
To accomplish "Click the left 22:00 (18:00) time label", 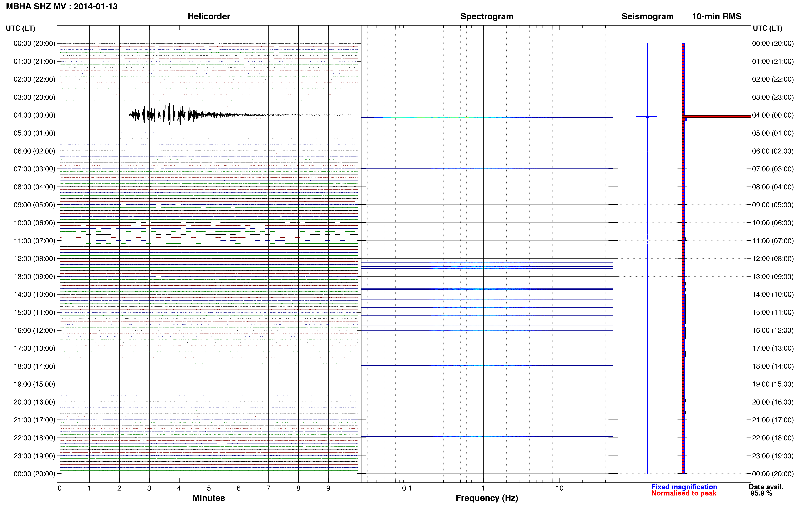I will click(x=34, y=438).
